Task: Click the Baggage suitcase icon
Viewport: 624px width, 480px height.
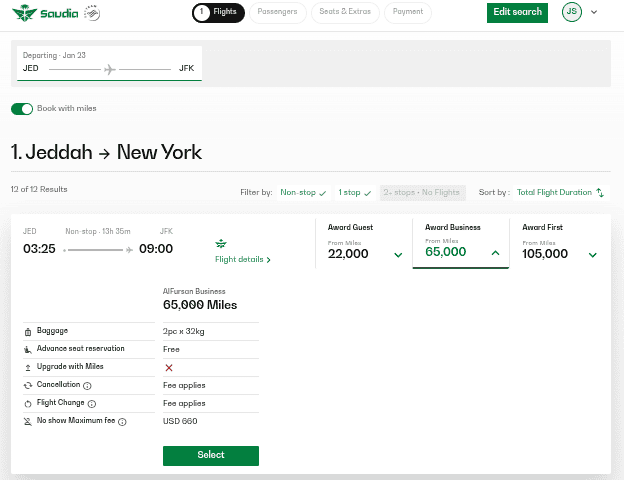Action: 28,332
